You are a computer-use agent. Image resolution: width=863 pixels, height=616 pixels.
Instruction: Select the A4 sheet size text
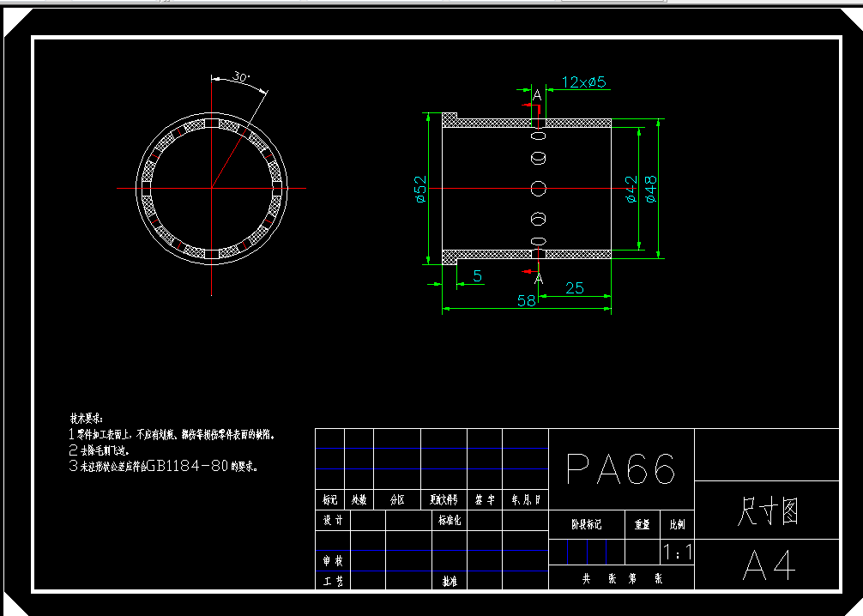coord(769,565)
